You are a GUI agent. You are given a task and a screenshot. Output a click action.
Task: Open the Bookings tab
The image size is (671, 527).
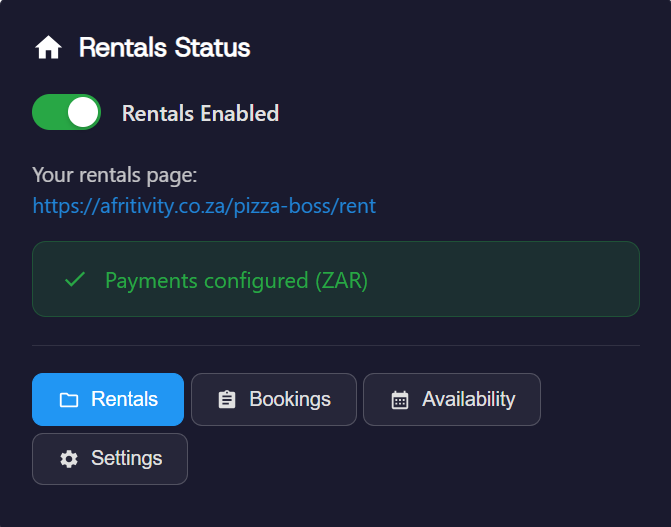click(x=274, y=400)
